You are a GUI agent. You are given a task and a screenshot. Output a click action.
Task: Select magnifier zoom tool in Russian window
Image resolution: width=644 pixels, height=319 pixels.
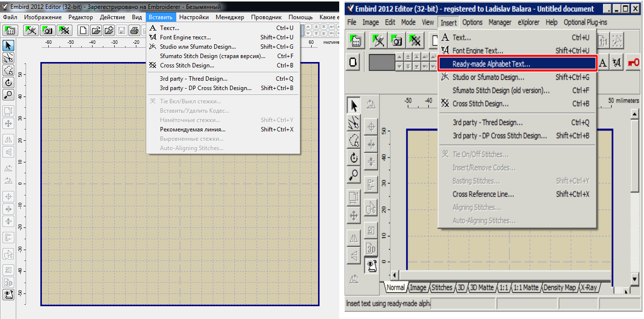pos(8,95)
